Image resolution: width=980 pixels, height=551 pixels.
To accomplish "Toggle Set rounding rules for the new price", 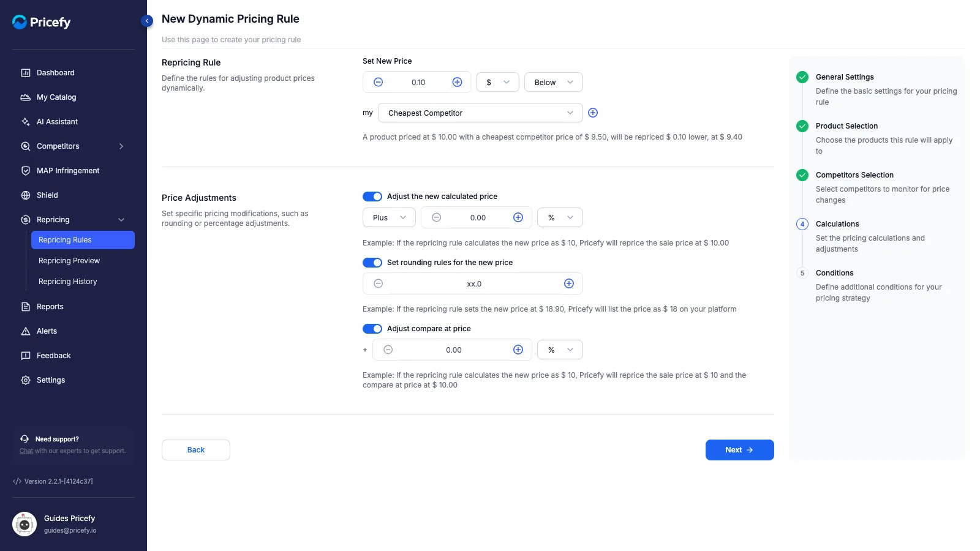I will click(372, 263).
